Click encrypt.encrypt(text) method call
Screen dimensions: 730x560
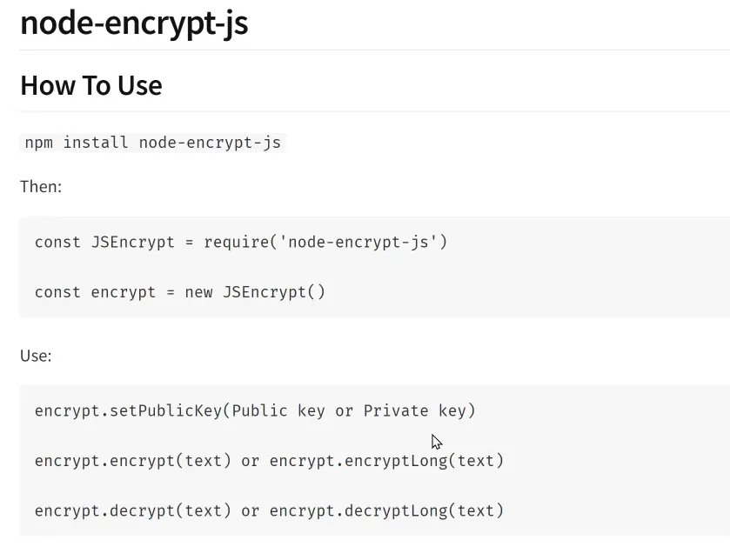coord(132,461)
